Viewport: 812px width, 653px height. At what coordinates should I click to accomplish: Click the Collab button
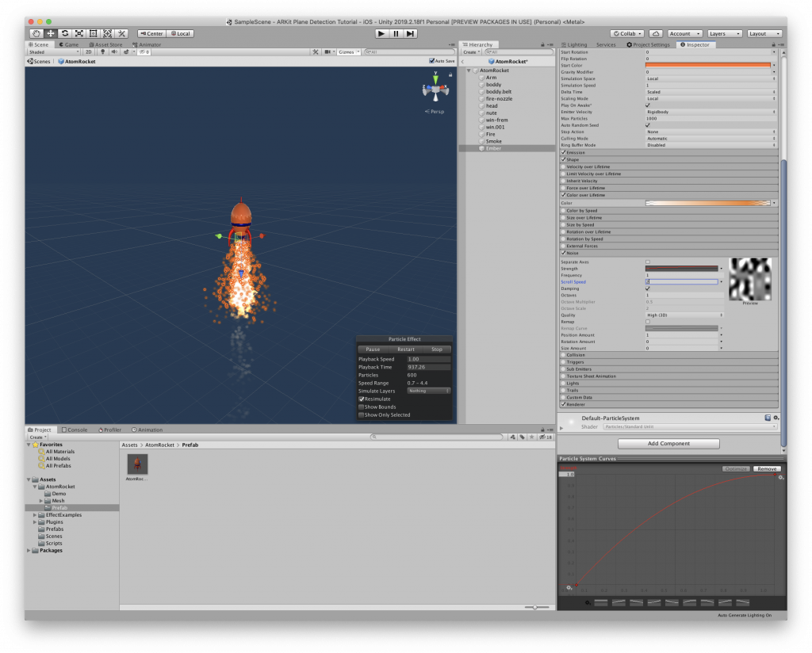(627, 33)
